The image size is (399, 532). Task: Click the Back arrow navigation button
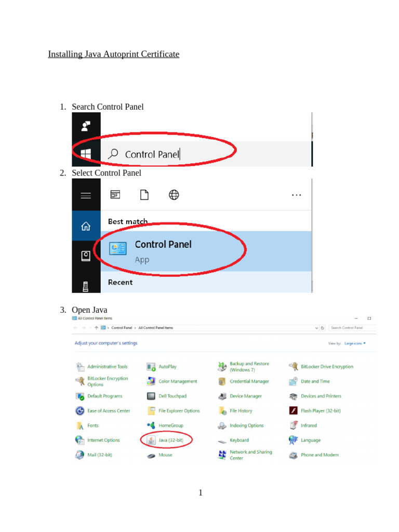pos(75,328)
